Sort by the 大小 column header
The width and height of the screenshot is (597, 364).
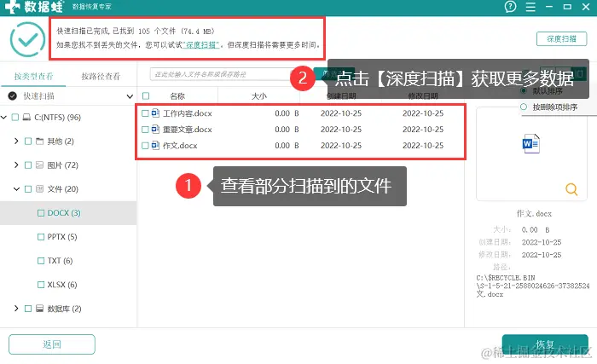259,96
